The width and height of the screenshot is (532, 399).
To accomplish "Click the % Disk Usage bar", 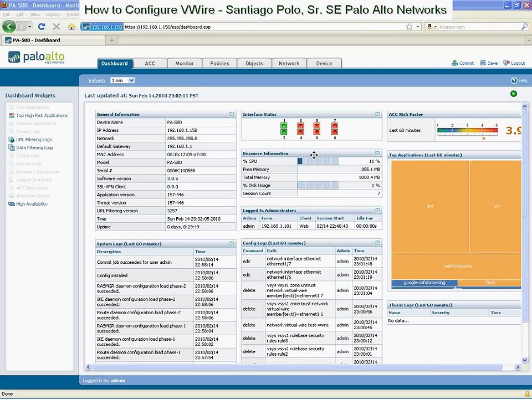I will pyautogui.click(x=318, y=185).
